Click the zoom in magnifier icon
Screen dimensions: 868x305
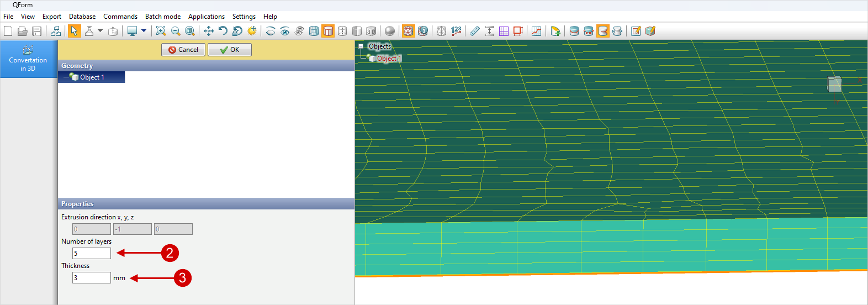[x=161, y=31]
